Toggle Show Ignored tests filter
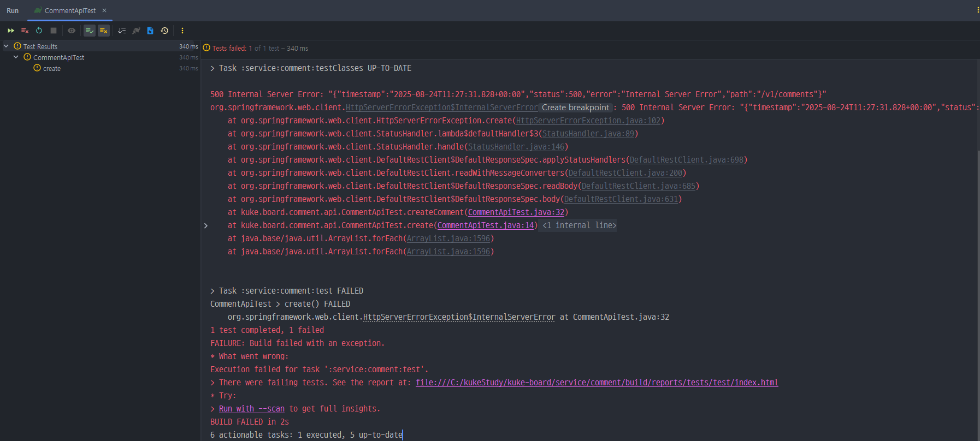Screen dimensions: 980x441 (x=104, y=31)
